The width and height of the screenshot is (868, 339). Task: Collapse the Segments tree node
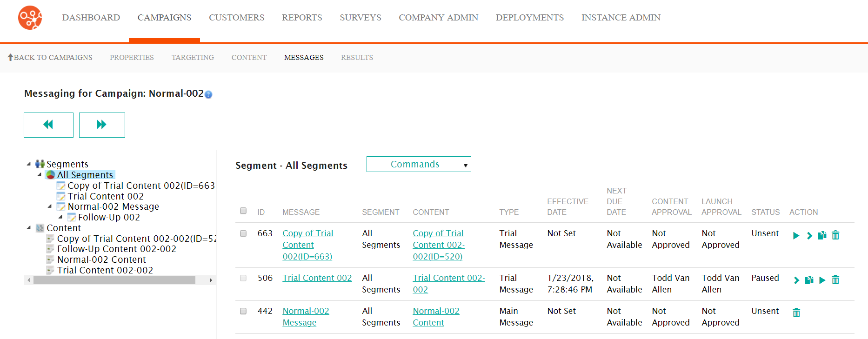29,164
